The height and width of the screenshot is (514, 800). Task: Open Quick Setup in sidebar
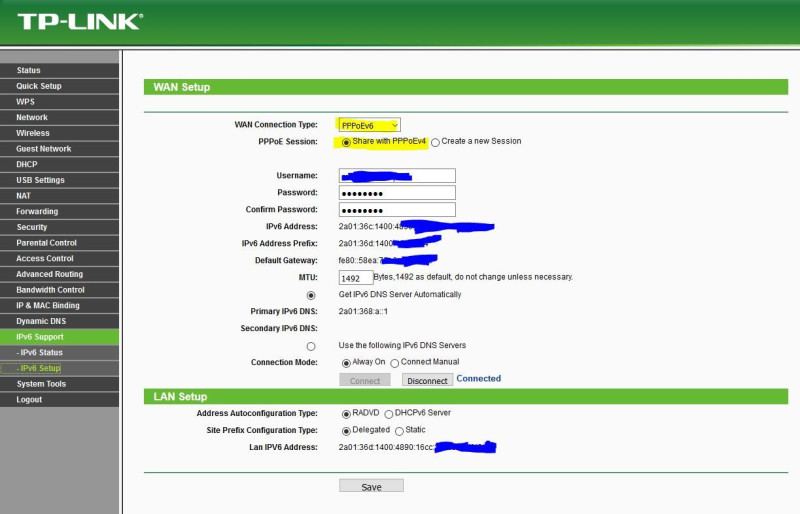59,86
